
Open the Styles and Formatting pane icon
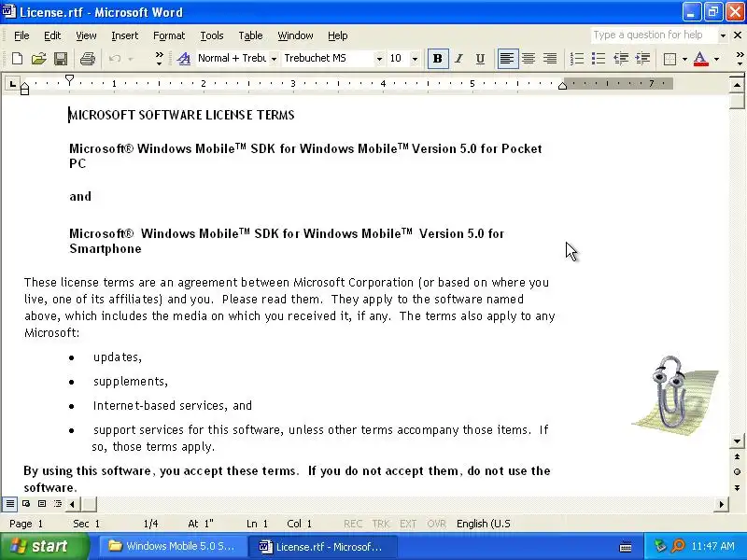click(183, 59)
